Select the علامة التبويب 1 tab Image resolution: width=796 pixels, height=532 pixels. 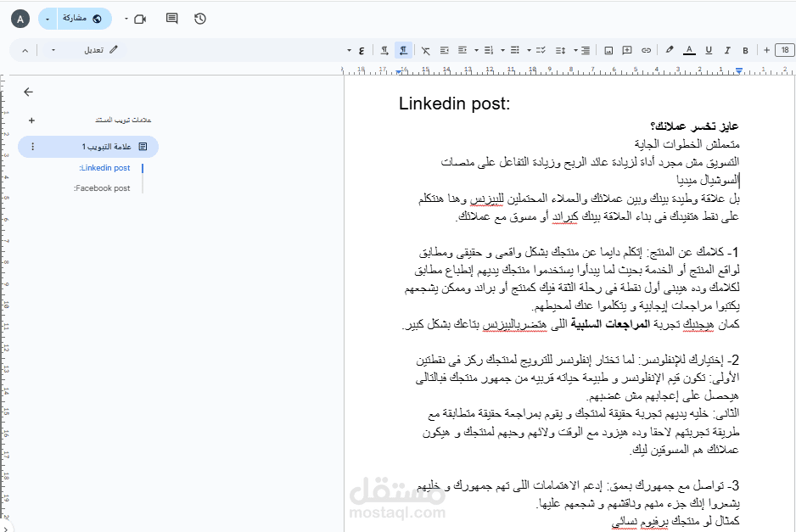pos(88,147)
